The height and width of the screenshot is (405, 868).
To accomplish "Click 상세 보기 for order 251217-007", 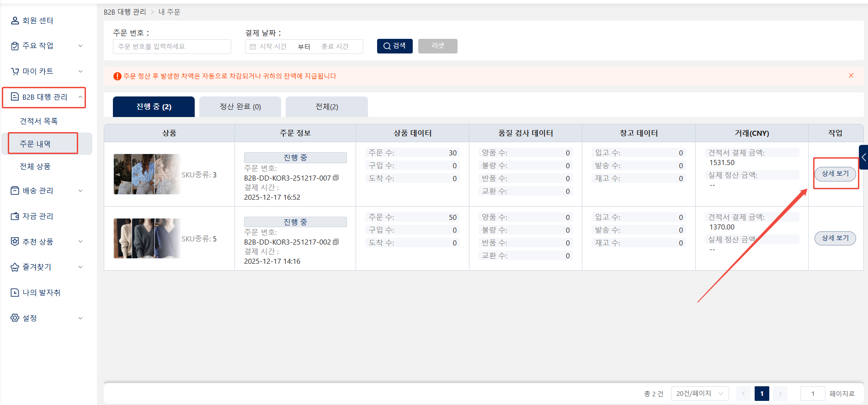I will [836, 174].
